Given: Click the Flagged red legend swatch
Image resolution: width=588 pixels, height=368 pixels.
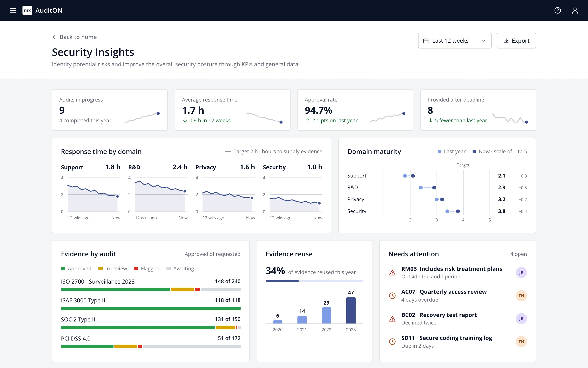Looking at the screenshot, I should [x=136, y=268].
